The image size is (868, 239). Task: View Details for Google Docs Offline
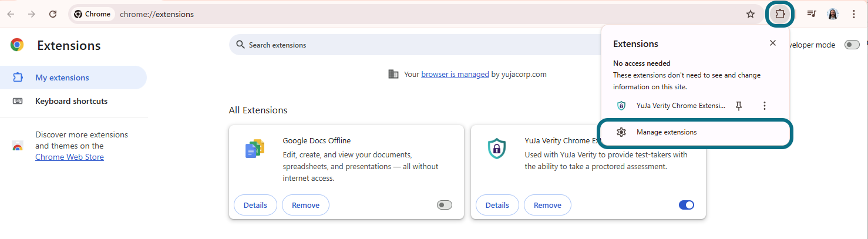pos(255,205)
